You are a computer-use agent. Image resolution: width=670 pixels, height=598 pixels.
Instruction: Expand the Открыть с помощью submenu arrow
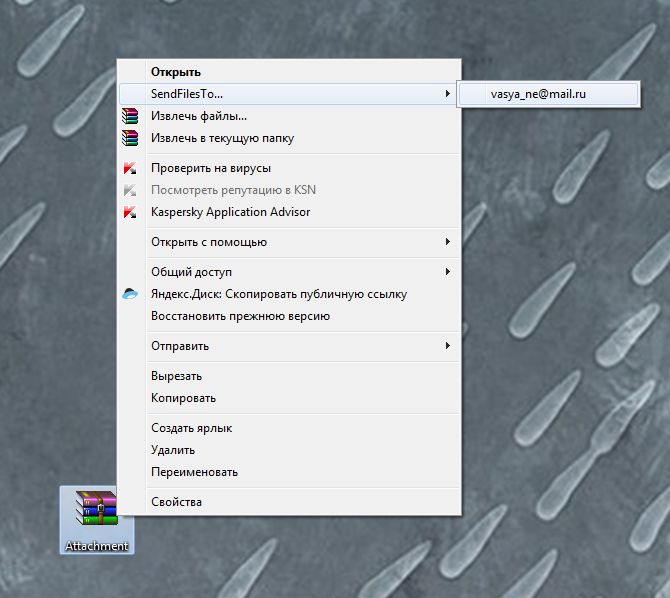coord(447,242)
